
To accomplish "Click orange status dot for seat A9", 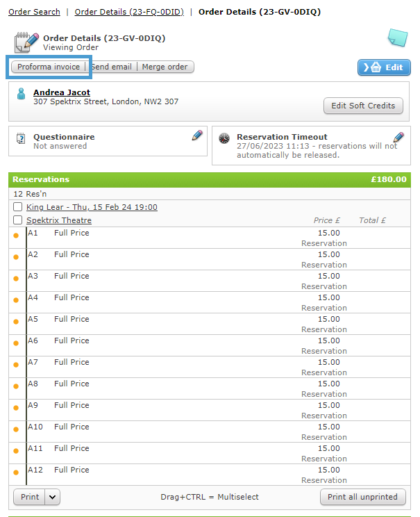I will [16, 408].
